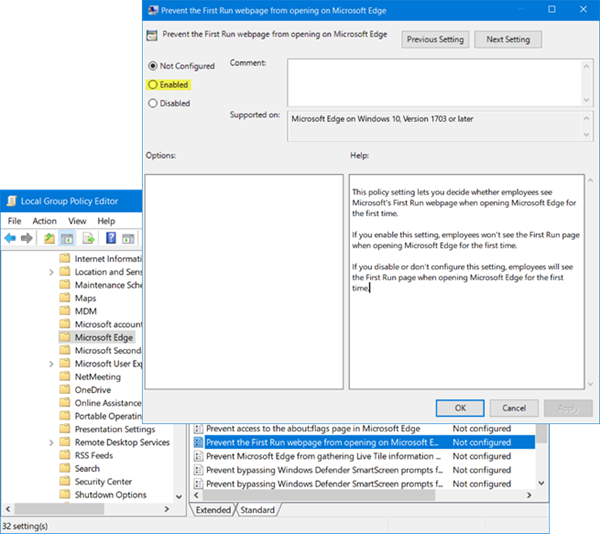Click the Local Group Policy Editor title icon
Viewport: 600px width, 534px height.
(x=11, y=201)
